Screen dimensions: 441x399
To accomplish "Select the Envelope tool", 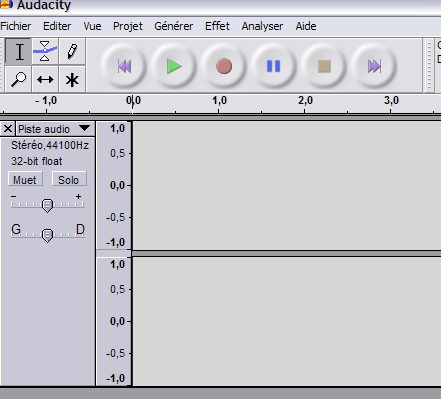I will click(45, 52).
